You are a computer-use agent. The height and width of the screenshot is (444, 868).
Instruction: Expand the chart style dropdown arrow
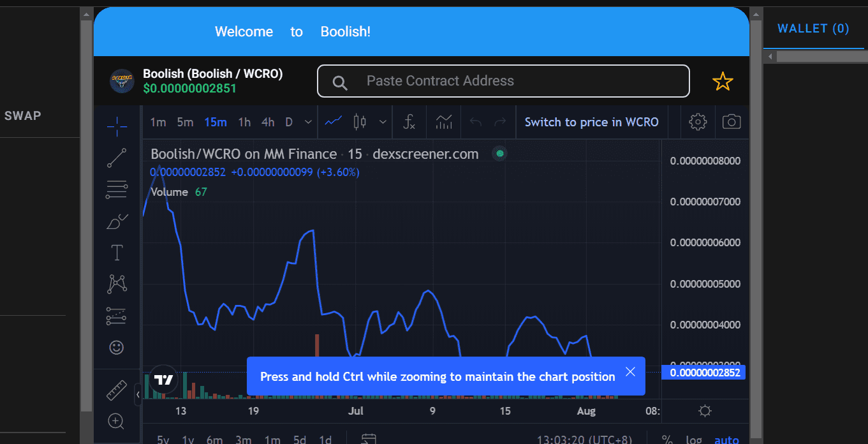[383, 122]
